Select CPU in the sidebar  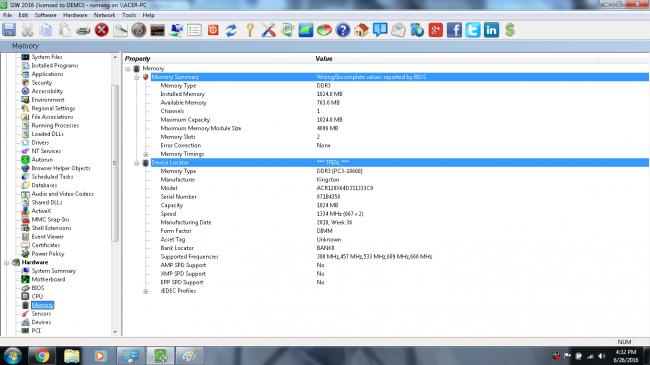tap(37, 297)
